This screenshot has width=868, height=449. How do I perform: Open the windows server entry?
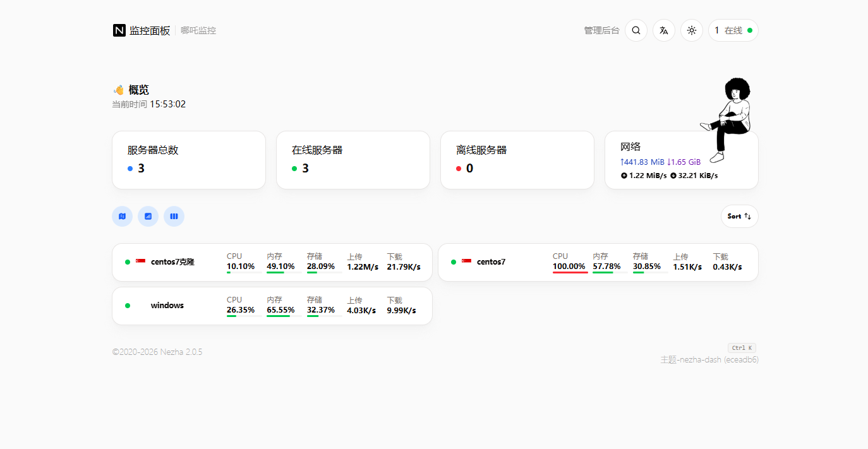(167, 306)
